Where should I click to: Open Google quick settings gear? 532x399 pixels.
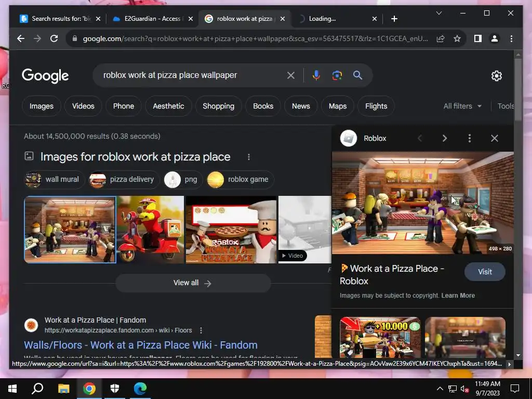(x=496, y=76)
